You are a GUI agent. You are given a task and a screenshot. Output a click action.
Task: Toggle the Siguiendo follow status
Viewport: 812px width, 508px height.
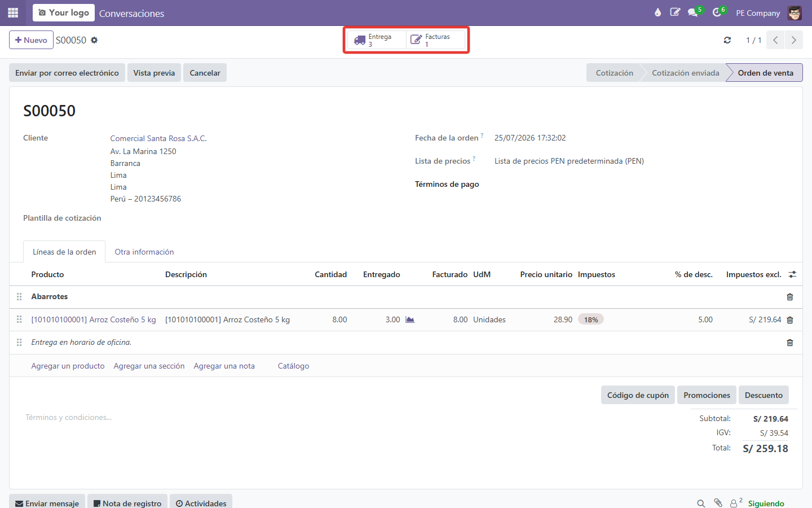[x=766, y=503]
